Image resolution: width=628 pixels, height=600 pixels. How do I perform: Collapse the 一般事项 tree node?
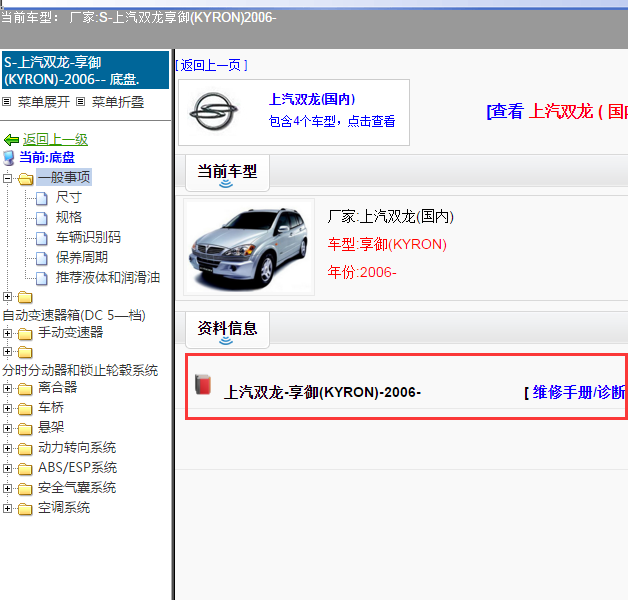tap(7, 178)
